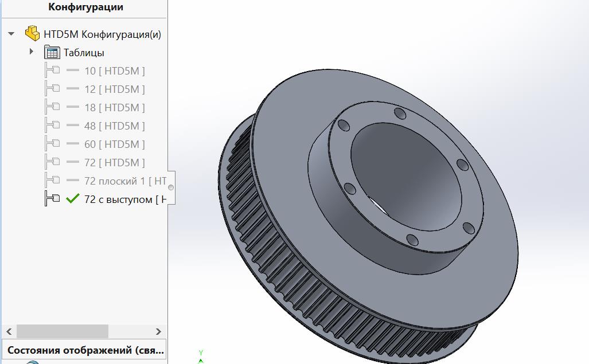Select configuration 12 [ HTD5M ]
Image resolution: width=589 pixels, height=364 pixels.
pos(115,89)
